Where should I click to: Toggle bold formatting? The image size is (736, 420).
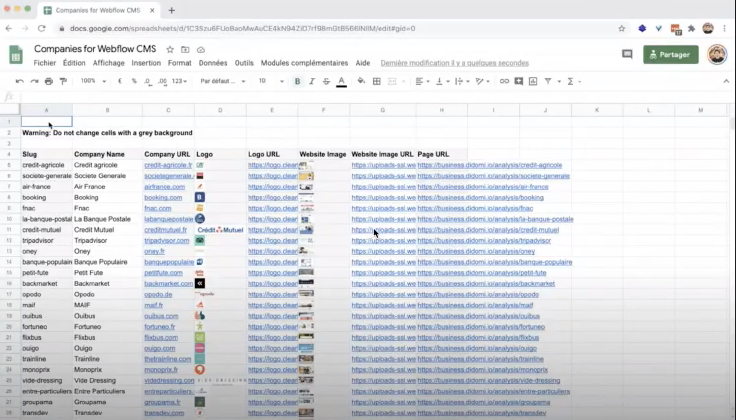[297, 81]
